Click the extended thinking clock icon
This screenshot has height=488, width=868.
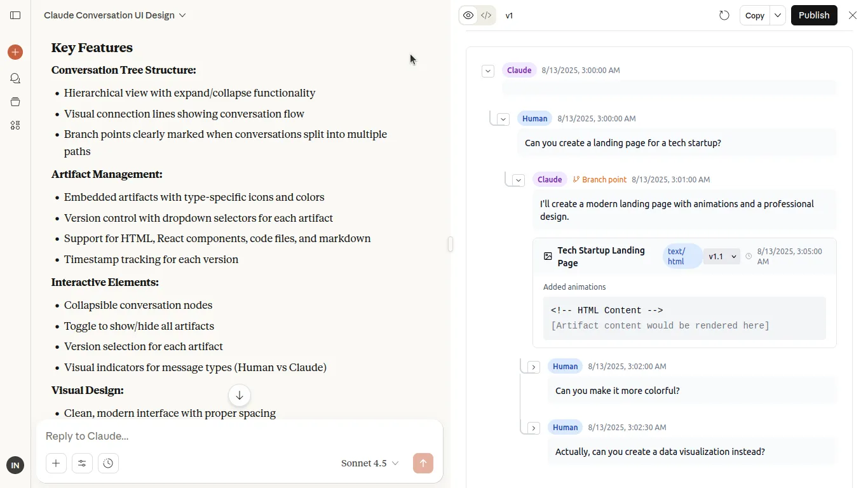(x=108, y=463)
